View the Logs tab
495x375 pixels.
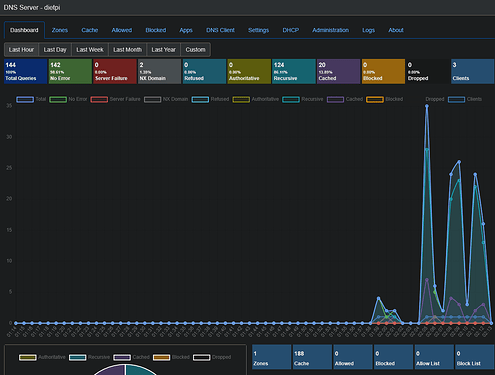point(368,30)
